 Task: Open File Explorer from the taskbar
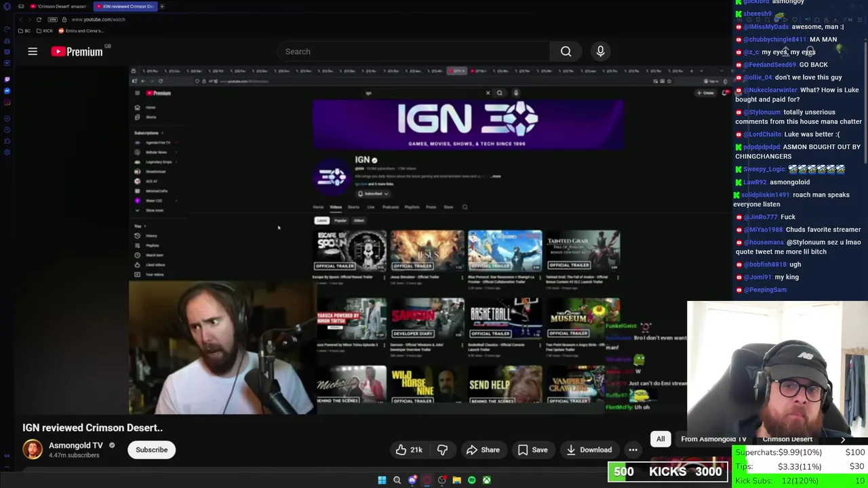(x=457, y=481)
